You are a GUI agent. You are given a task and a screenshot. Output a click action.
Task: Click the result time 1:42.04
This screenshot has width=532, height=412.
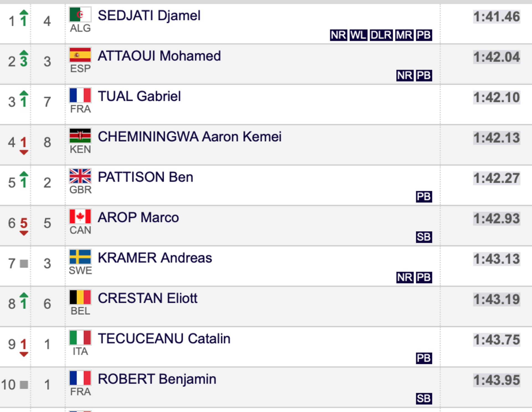[x=497, y=57]
